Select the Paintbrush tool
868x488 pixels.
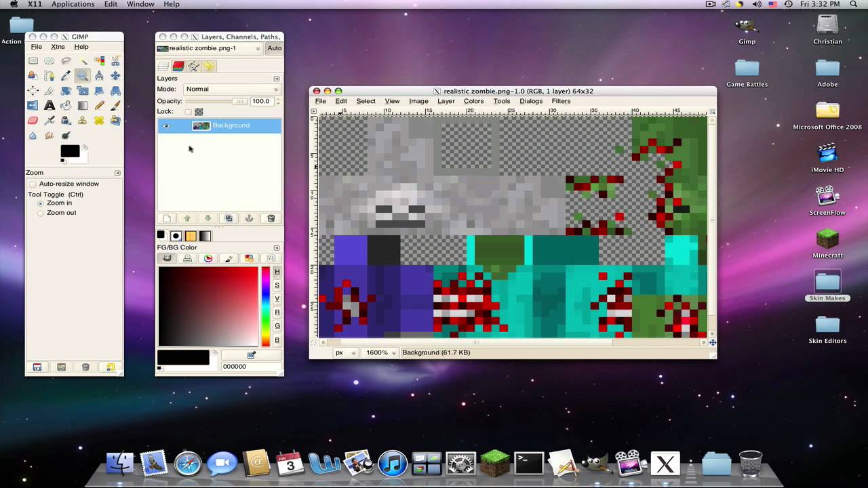(x=115, y=106)
